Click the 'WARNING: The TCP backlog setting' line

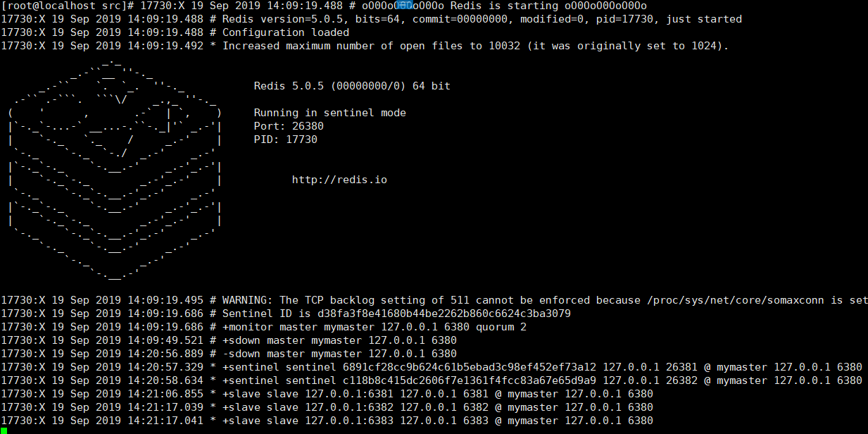click(x=434, y=300)
